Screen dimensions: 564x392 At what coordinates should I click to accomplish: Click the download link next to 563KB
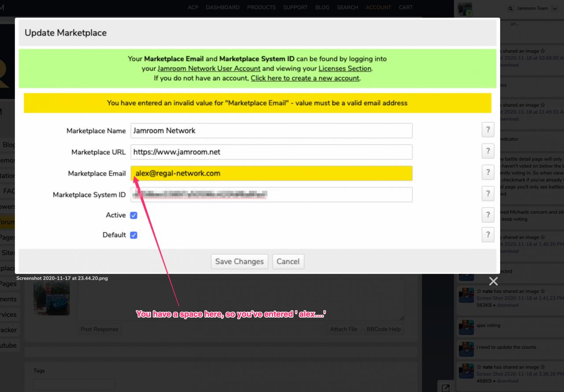(507, 305)
